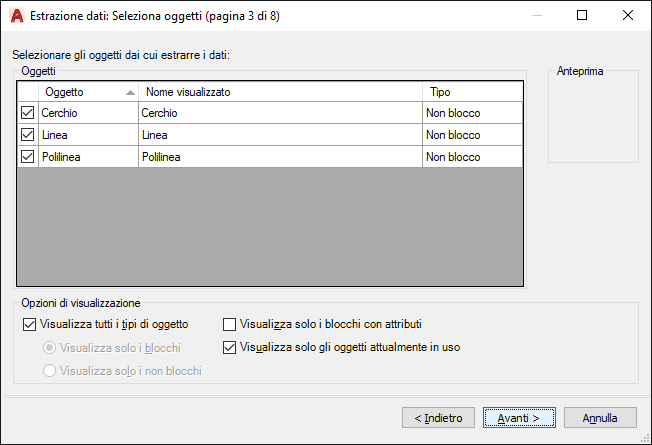Click the AutoCAD logo icon in title bar

pyautogui.click(x=16, y=16)
